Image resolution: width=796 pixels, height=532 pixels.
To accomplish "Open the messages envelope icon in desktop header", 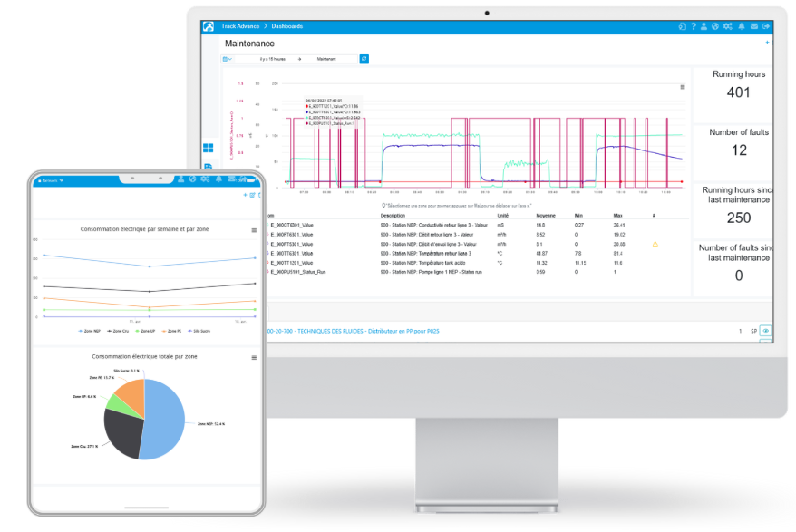I will (x=754, y=26).
